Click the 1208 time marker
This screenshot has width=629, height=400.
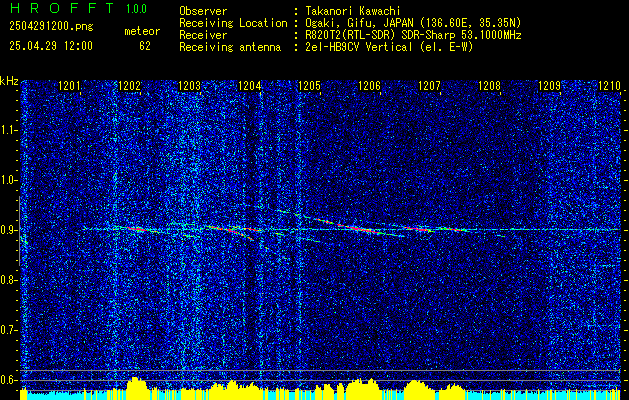click(489, 86)
